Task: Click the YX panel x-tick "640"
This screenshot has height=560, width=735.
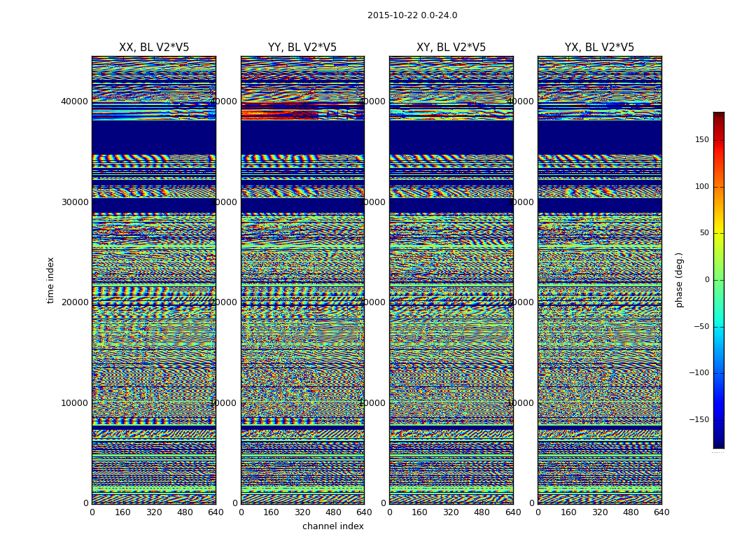Action: (x=661, y=512)
